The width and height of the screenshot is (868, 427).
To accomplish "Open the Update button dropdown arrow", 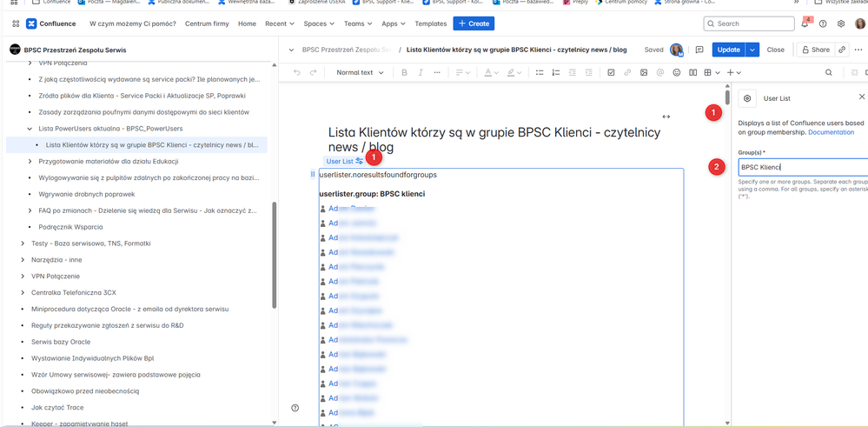I will point(752,50).
